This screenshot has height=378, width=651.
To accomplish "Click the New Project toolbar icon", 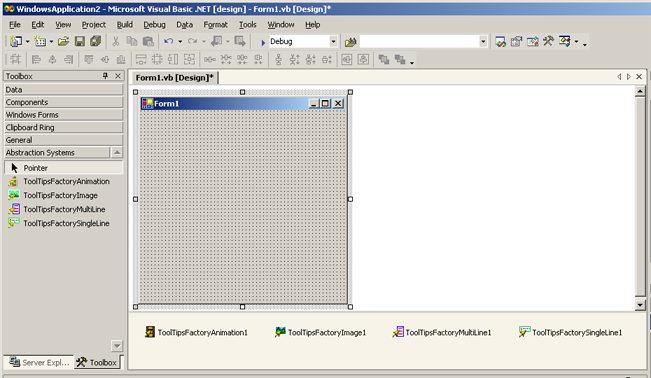I will tap(16, 41).
